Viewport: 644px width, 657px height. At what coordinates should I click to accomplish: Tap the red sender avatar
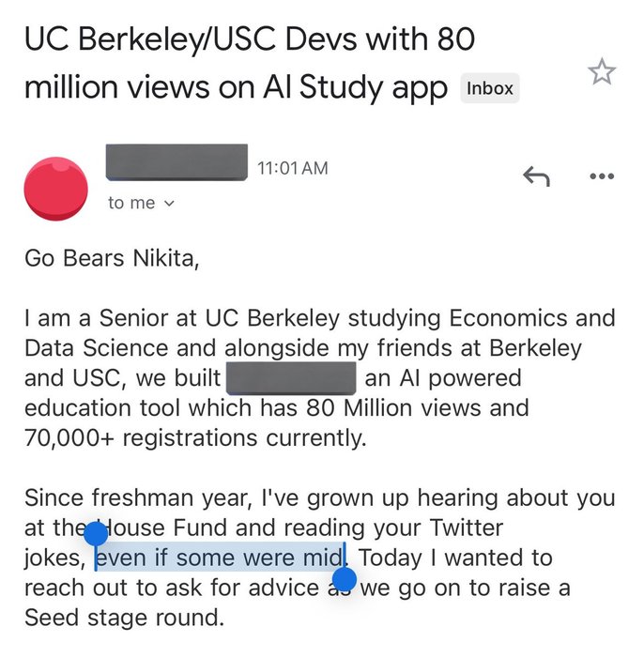[x=56, y=189]
